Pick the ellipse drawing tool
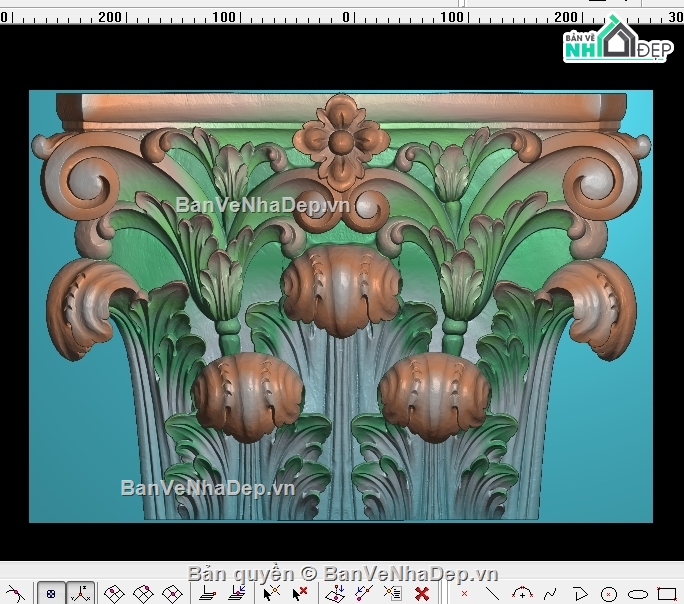The height and width of the screenshot is (604, 684). (637, 594)
